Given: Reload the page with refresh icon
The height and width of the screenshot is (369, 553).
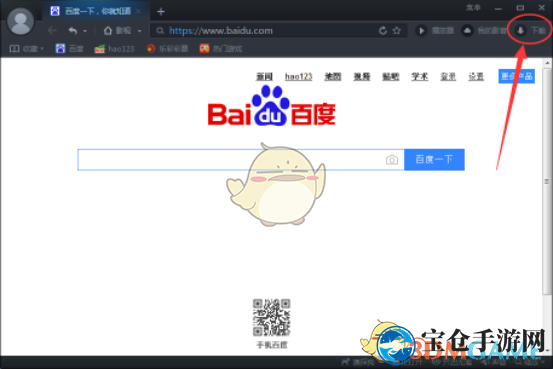Looking at the screenshot, I should click(x=383, y=31).
